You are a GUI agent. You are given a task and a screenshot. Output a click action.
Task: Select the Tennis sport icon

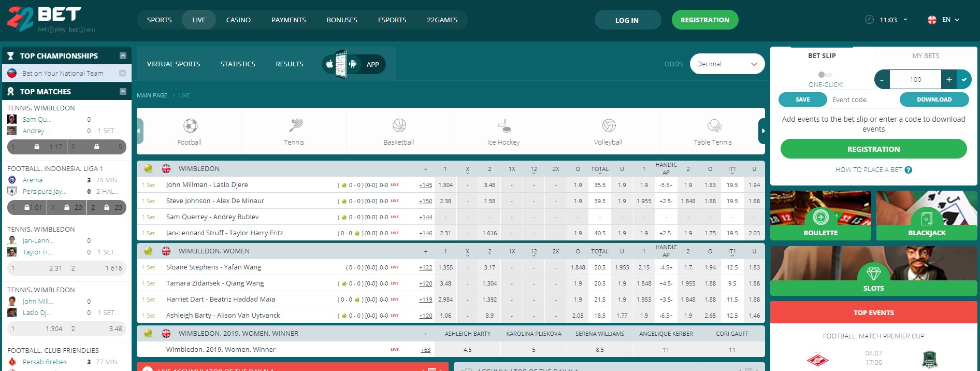(x=296, y=125)
